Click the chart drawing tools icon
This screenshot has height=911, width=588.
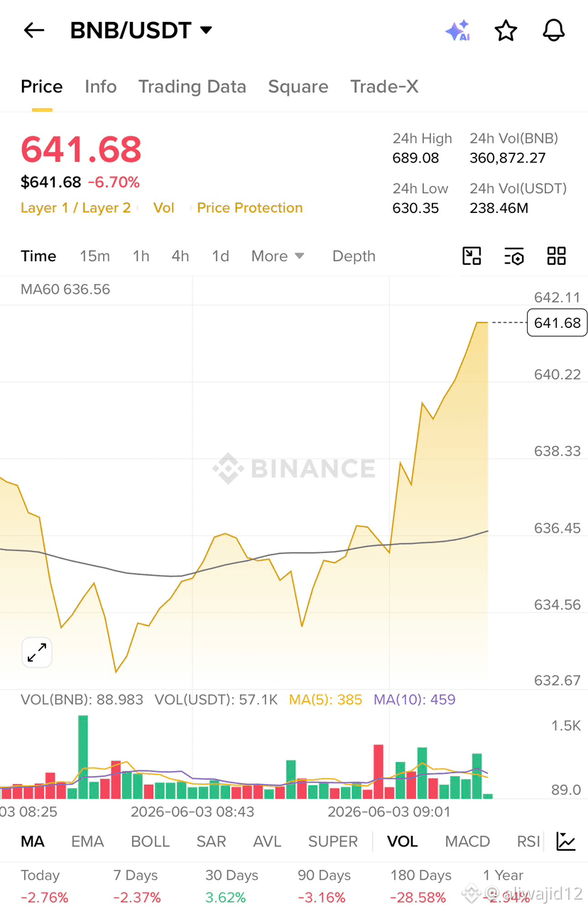pos(472,256)
